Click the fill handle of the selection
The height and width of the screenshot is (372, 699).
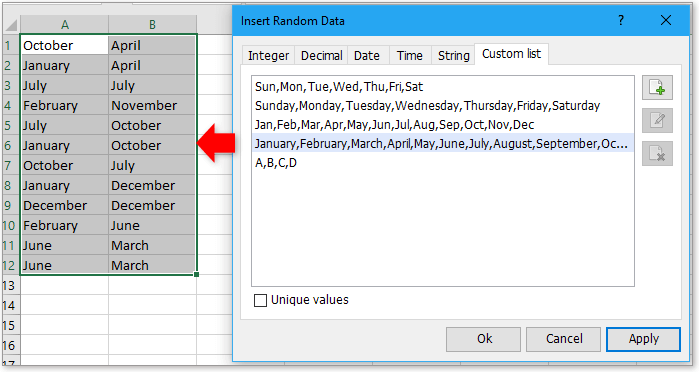pos(196,274)
